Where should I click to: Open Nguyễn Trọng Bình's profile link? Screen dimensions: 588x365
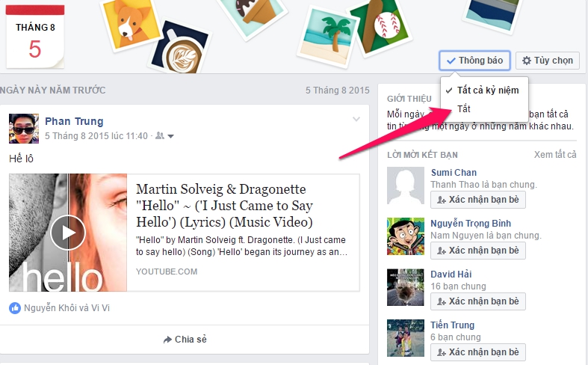point(471,224)
